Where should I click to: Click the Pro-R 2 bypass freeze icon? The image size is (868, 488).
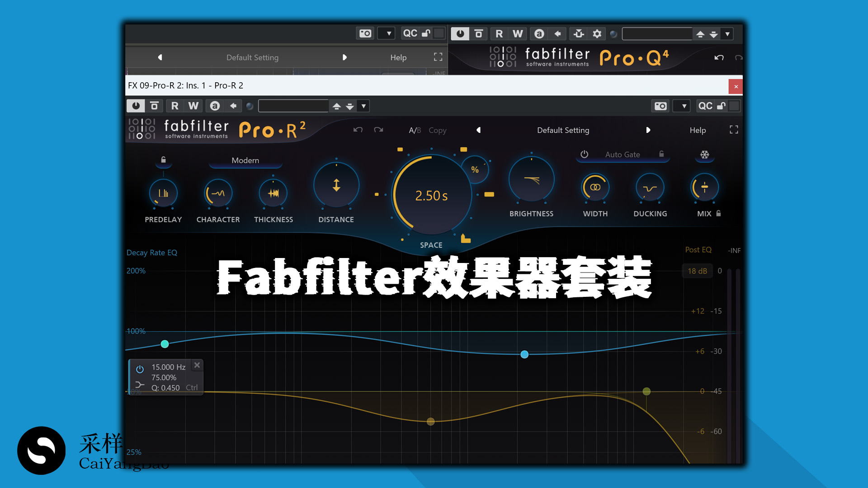coord(154,106)
